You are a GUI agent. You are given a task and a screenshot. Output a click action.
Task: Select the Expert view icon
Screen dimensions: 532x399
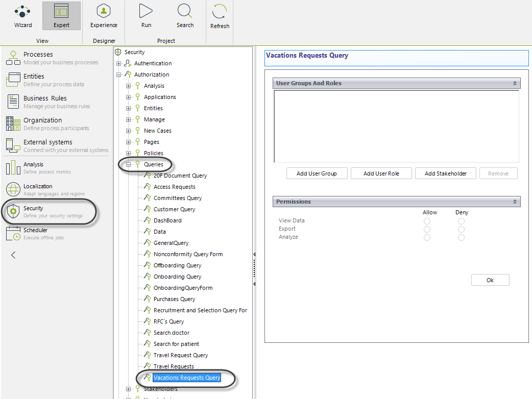(x=61, y=16)
